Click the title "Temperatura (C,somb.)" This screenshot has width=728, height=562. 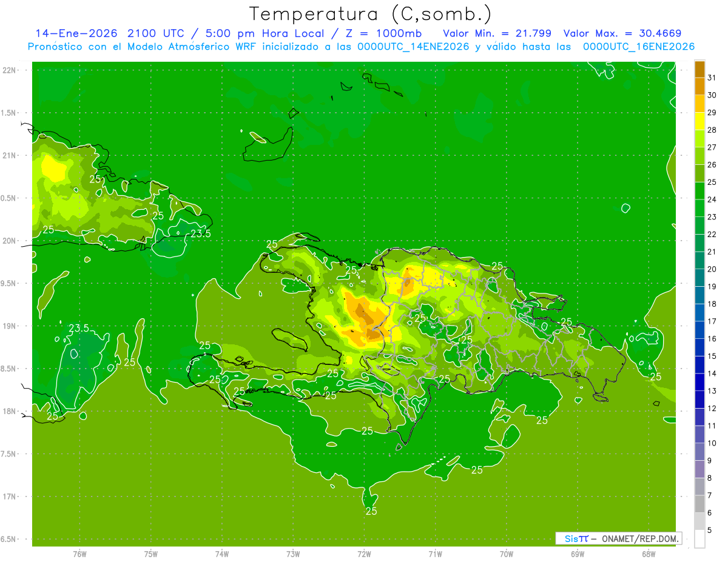[x=370, y=14]
